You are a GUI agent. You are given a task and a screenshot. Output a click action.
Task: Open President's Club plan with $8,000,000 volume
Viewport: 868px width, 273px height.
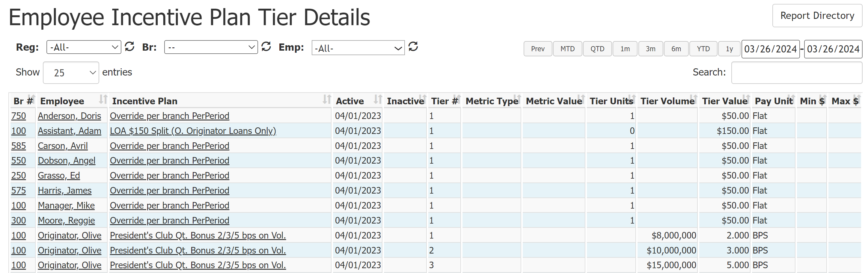pos(198,235)
